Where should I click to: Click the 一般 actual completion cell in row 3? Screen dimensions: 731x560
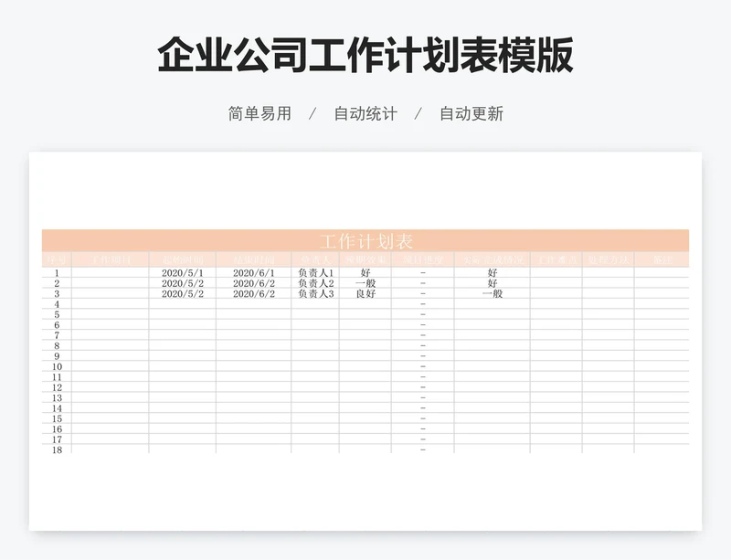[x=492, y=294]
